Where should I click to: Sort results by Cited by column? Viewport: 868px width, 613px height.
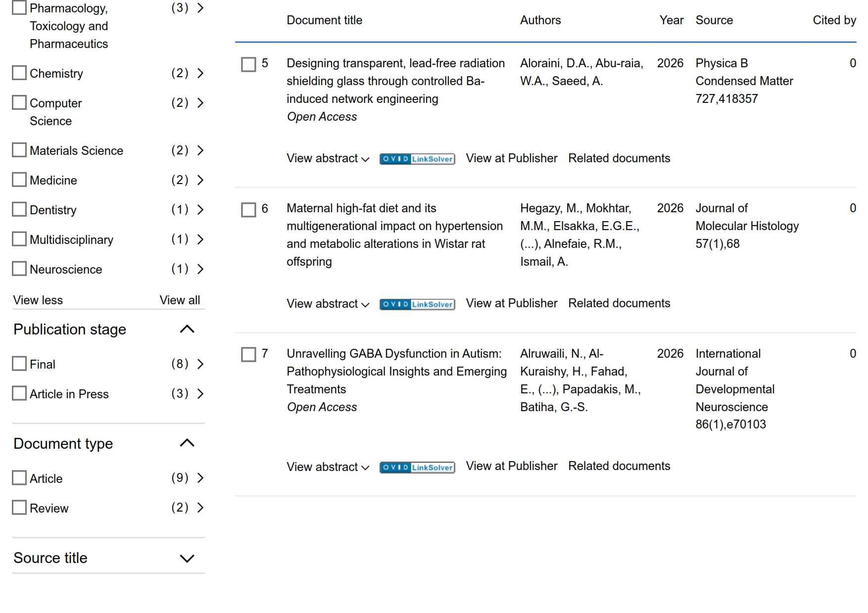click(x=834, y=20)
